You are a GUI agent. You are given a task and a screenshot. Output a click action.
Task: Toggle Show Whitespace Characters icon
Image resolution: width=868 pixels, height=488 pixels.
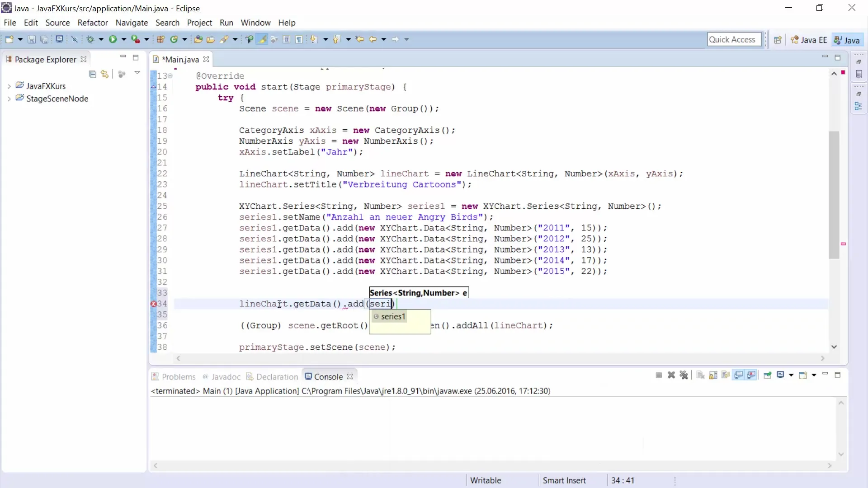click(299, 40)
